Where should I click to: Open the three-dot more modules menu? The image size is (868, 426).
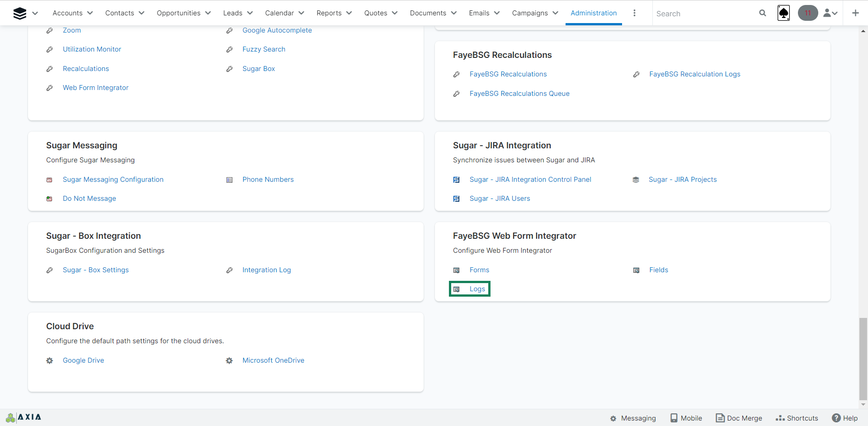634,13
